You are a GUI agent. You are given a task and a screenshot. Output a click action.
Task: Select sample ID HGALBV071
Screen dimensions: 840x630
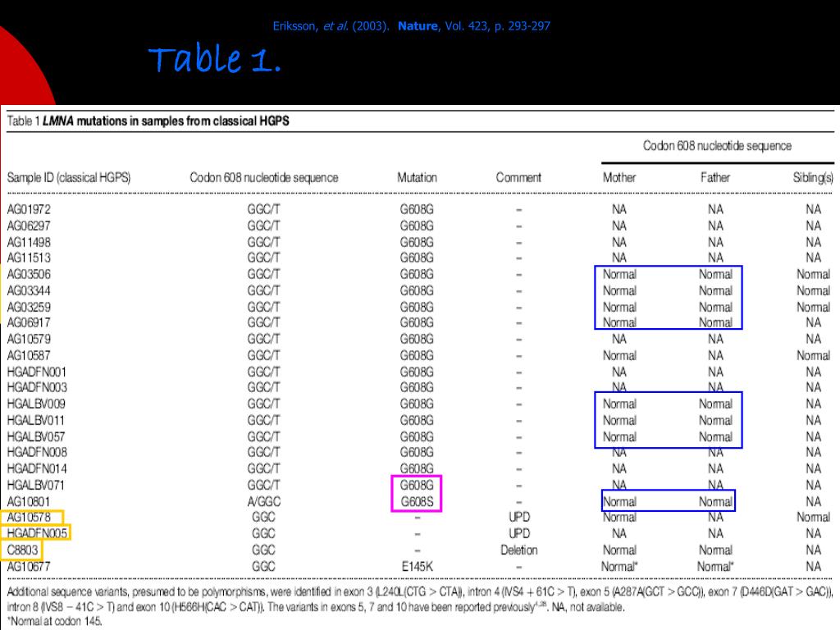pos(35,486)
